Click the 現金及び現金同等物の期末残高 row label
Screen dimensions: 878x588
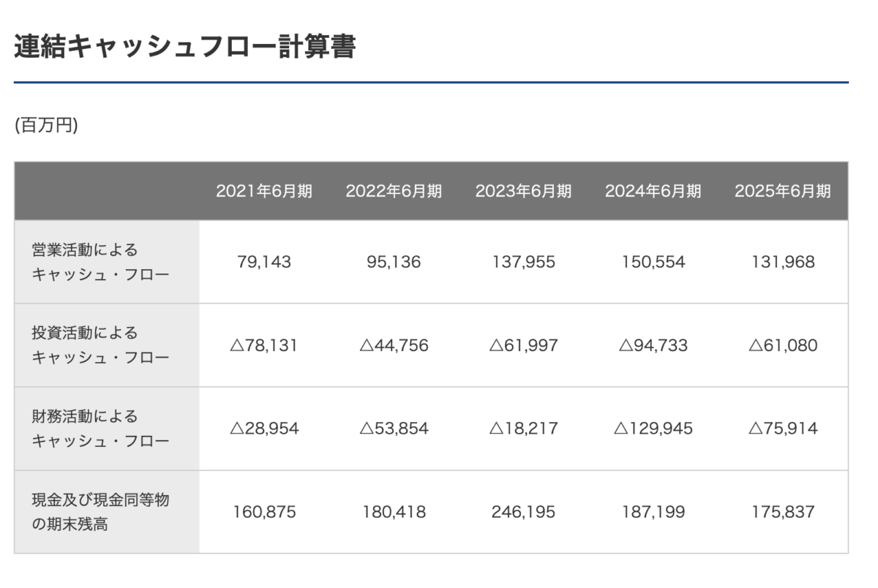[x=100, y=512]
